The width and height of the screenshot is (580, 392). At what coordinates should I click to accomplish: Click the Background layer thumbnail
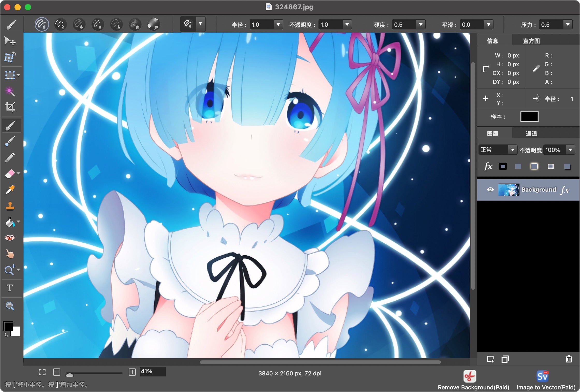pos(509,190)
